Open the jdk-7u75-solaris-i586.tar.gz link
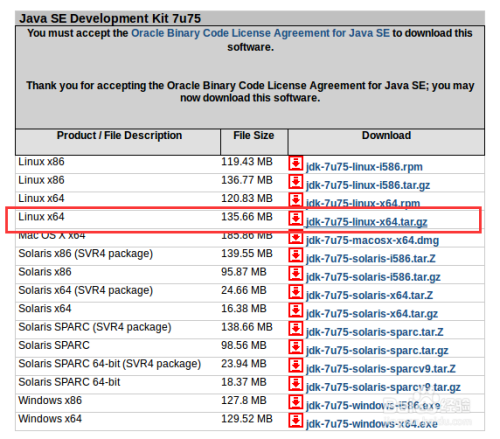This screenshot has height=439, width=500. pos(373,277)
